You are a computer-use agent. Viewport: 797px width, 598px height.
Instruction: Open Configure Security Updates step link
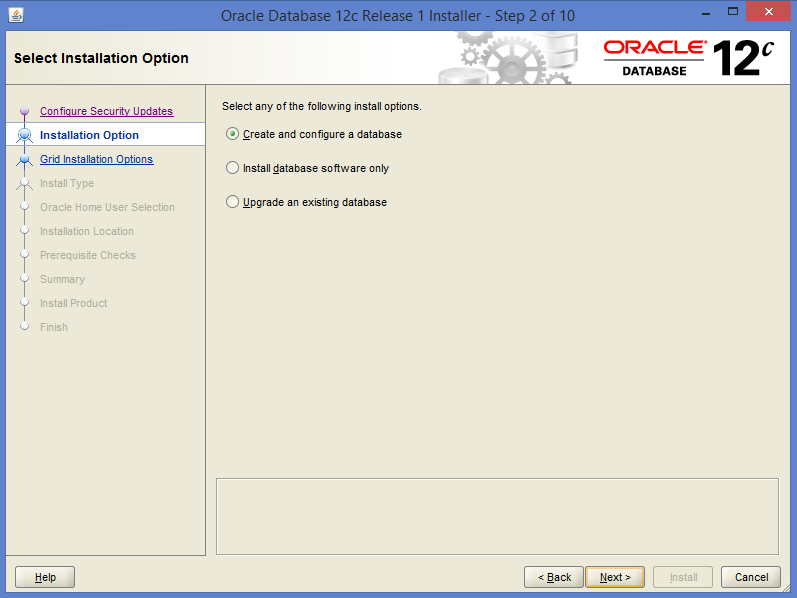point(106,111)
